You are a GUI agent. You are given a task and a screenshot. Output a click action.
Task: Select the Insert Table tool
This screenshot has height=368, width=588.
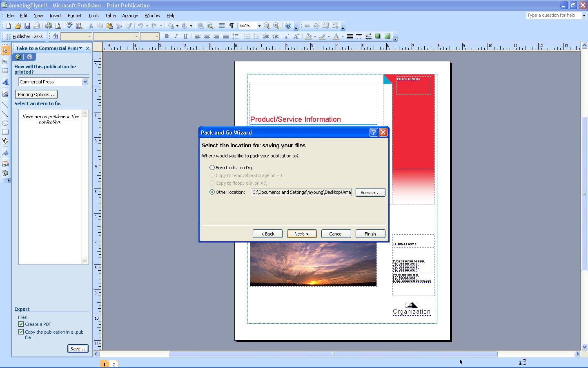[x=5, y=71]
